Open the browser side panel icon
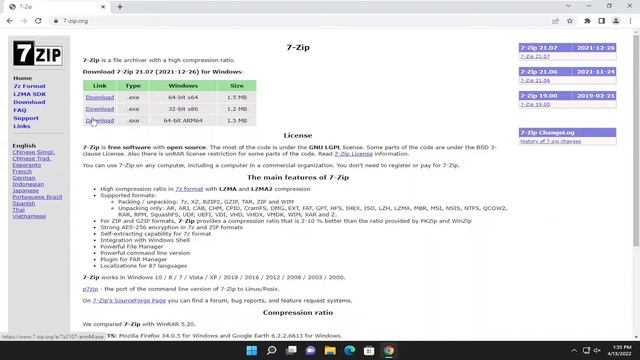Viewport: 640px width, 360px height. [602, 21]
